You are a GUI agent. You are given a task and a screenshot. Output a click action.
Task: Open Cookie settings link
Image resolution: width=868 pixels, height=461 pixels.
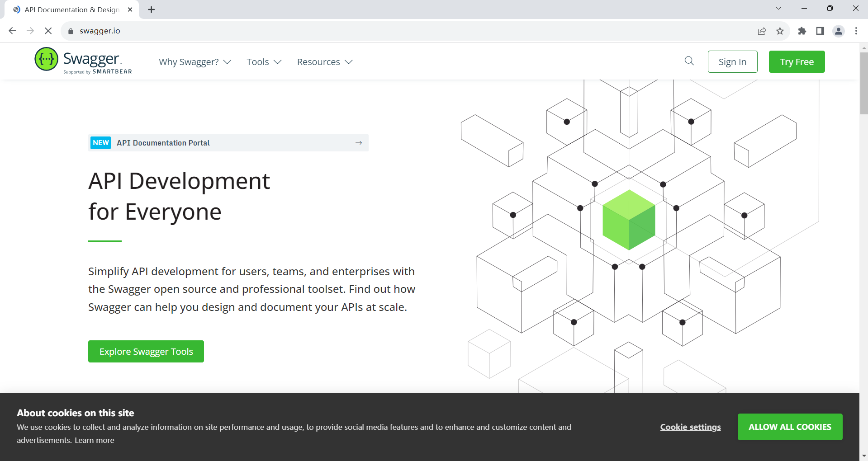click(690, 427)
